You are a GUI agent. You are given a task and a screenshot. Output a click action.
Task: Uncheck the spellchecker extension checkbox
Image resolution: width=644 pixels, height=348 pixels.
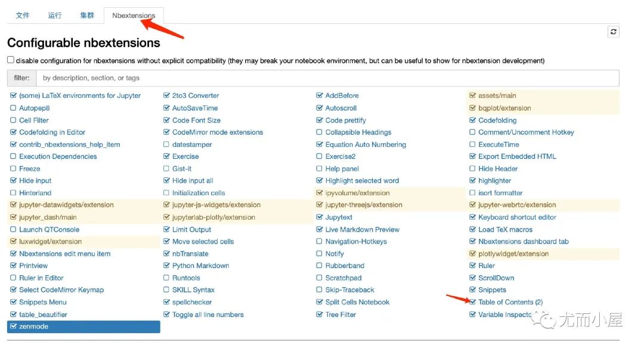(x=166, y=302)
